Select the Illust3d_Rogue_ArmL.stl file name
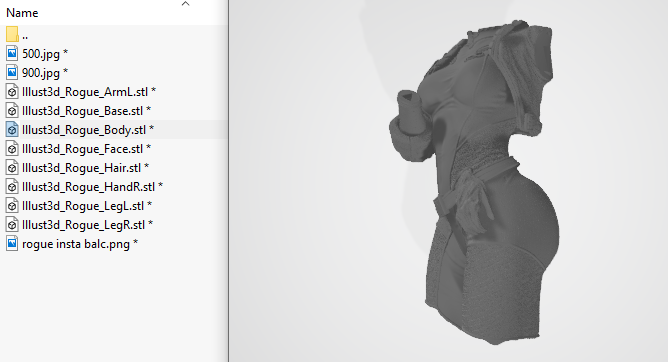This screenshot has height=362, width=668. (89, 92)
